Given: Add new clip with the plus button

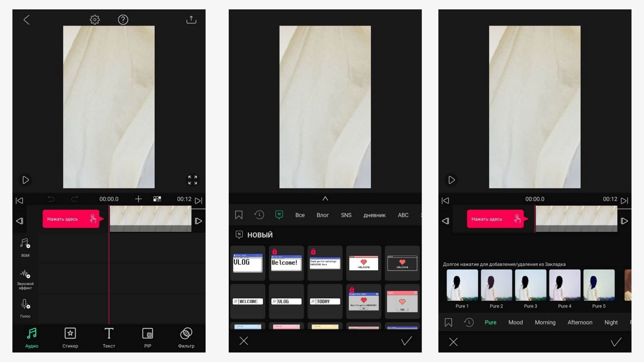Looking at the screenshot, I should pos(138,199).
